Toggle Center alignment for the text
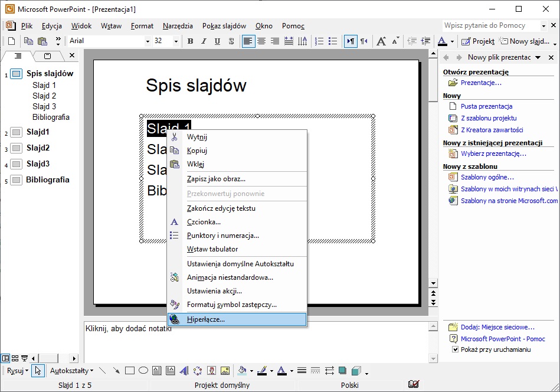Screen dimensions: 560x392 coord(261,41)
